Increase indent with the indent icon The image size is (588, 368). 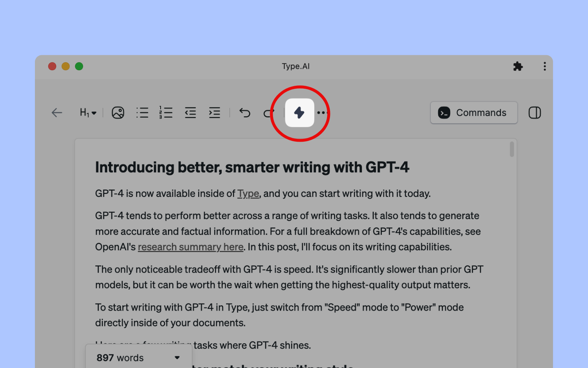(215, 113)
